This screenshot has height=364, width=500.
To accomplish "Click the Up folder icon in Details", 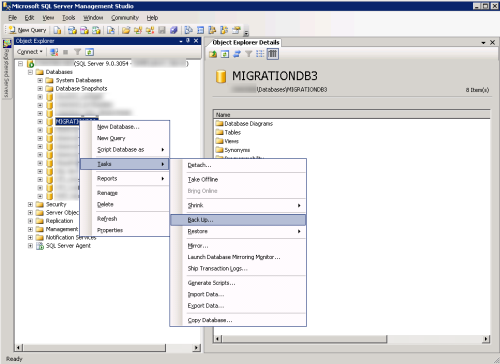I will point(213,54).
